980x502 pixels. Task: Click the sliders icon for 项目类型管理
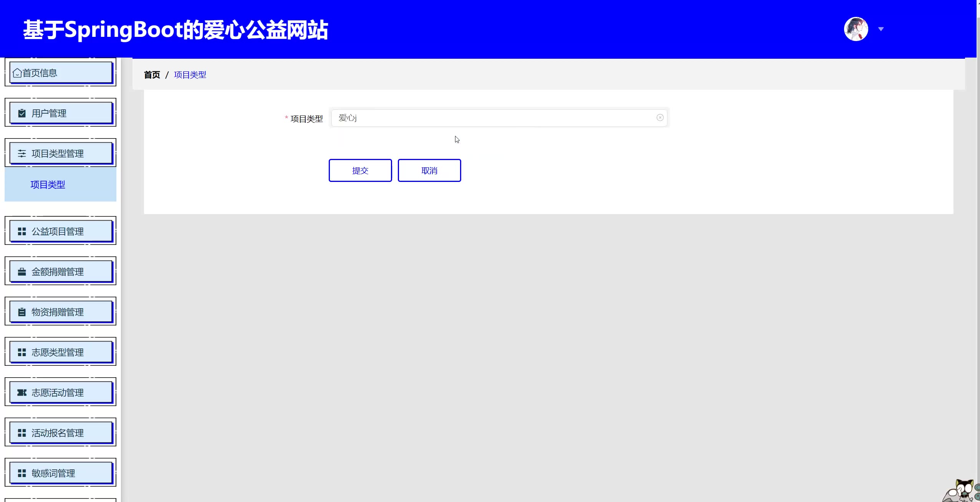click(22, 154)
